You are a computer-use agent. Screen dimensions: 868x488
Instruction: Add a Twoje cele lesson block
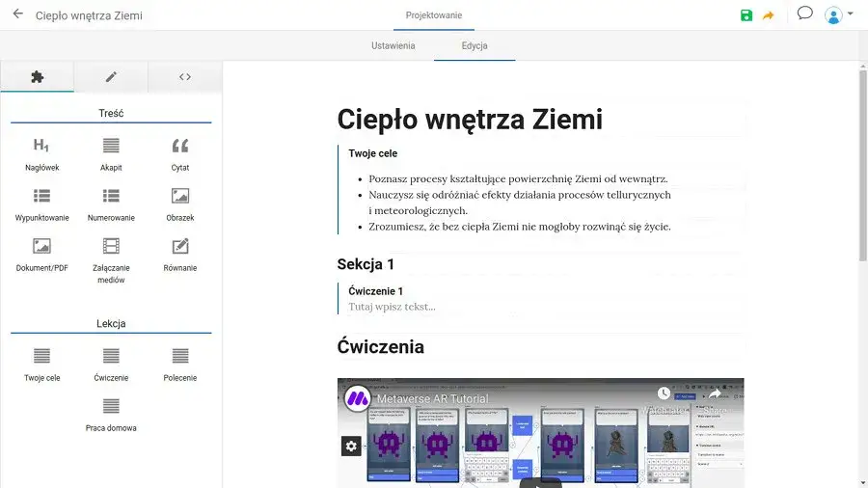tap(41, 364)
